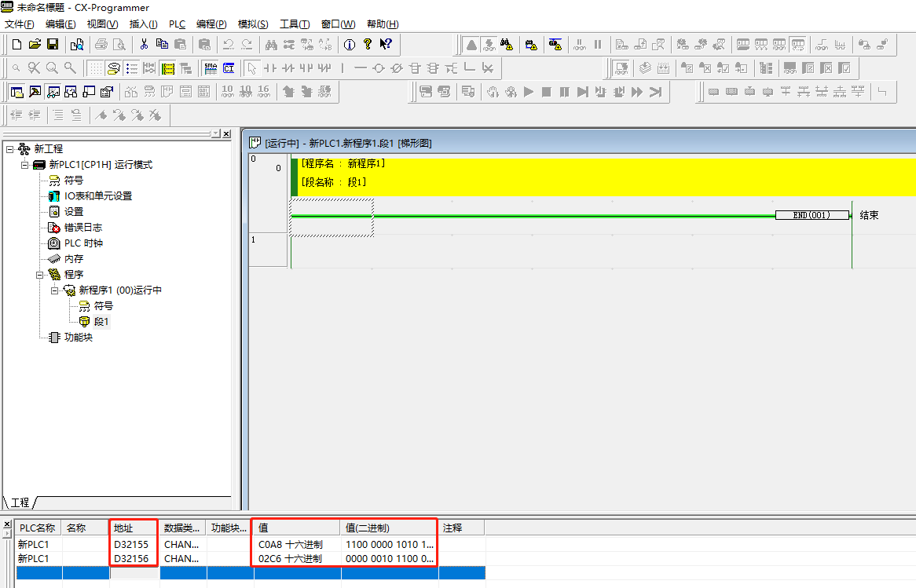This screenshot has width=916, height=588.
Task: Toggle mnemonics list view icon
Action: click(131, 68)
